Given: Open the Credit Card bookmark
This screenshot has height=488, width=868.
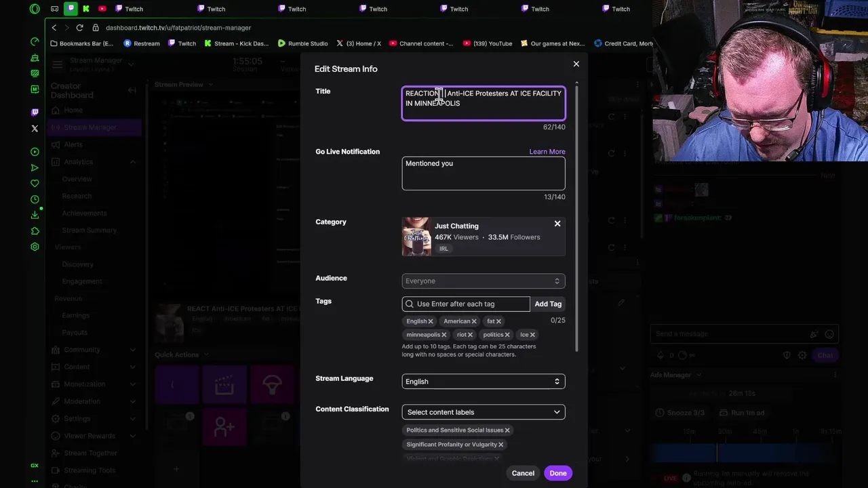Looking at the screenshot, I should 623,43.
